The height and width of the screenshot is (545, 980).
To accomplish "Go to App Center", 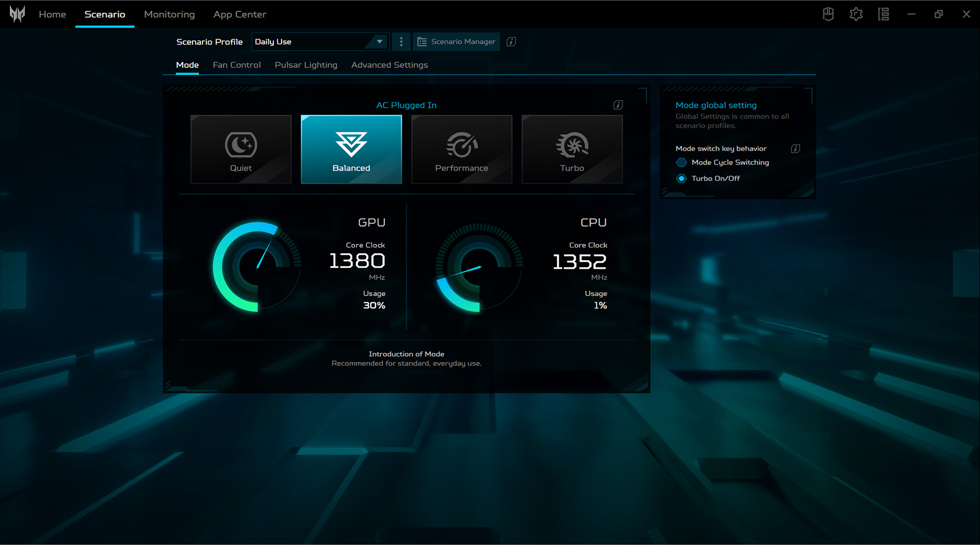I will tap(240, 14).
